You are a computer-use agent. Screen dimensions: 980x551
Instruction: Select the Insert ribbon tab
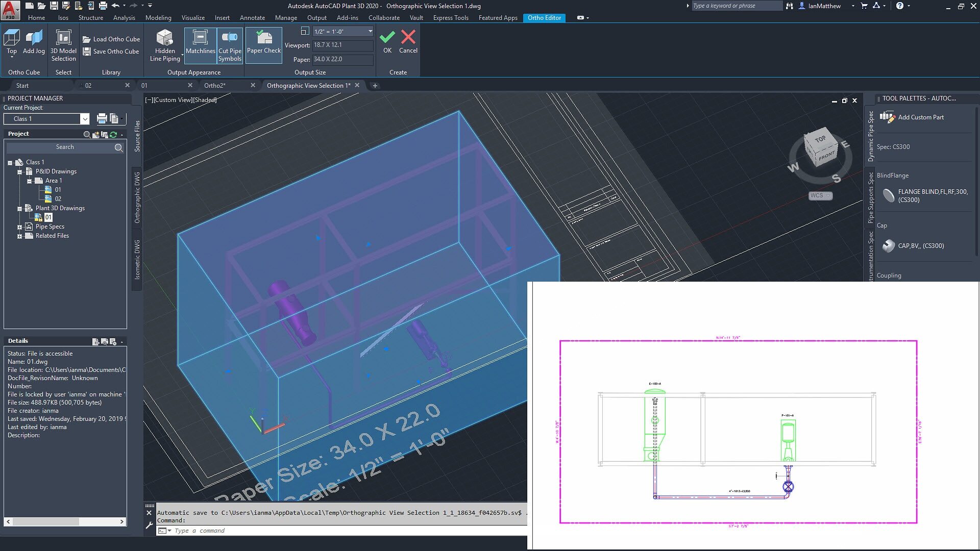coord(222,17)
